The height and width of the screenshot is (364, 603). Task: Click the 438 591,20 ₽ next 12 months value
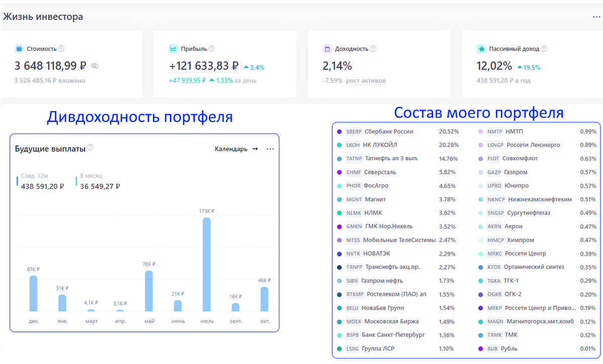pyautogui.click(x=43, y=186)
